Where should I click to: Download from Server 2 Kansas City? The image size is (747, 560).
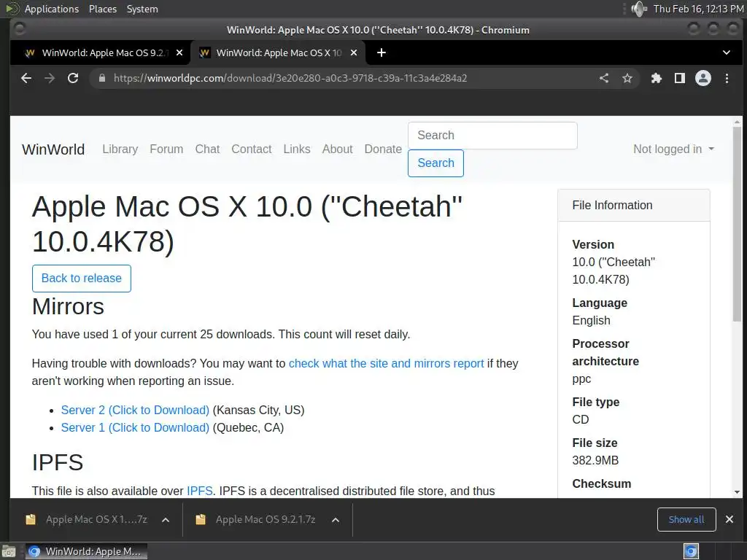(x=135, y=410)
